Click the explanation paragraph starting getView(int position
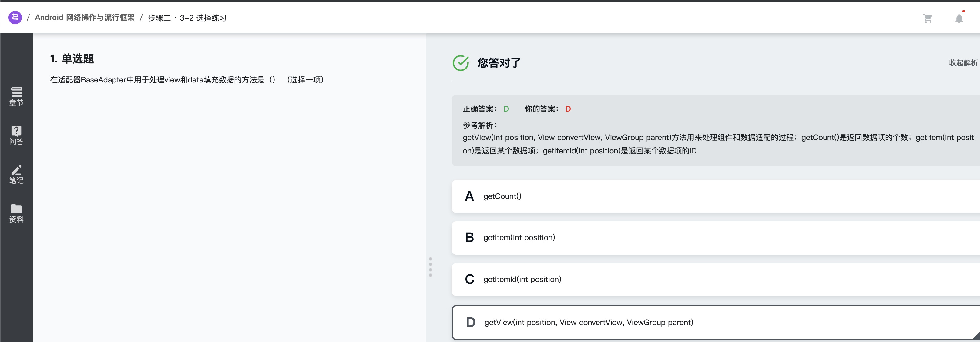 (x=719, y=144)
